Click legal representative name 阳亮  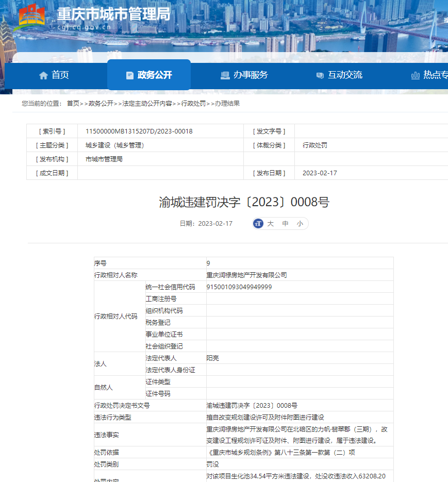tap(212, 358)
